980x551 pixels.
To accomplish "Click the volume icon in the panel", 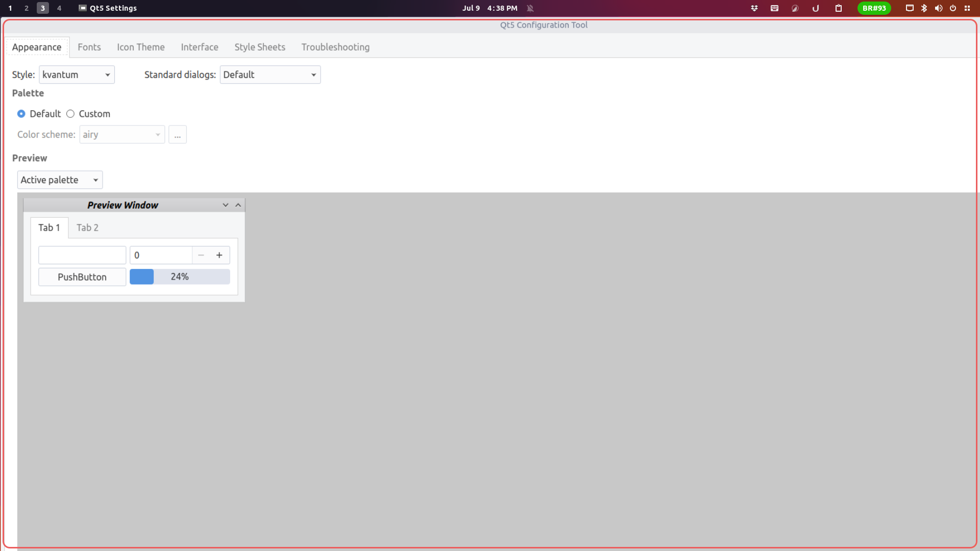I will point(939,8).
